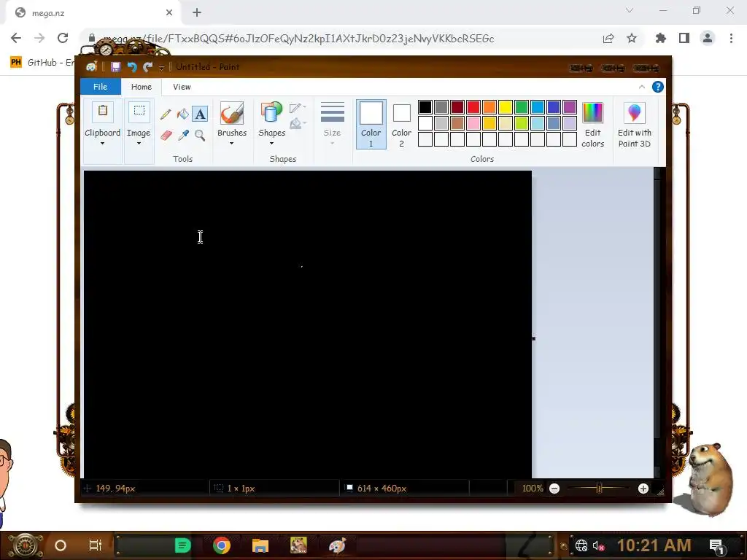Click the Brushes icon
Image resolution: width=747 pixels, height=560 pixels.
coord(232,113)
